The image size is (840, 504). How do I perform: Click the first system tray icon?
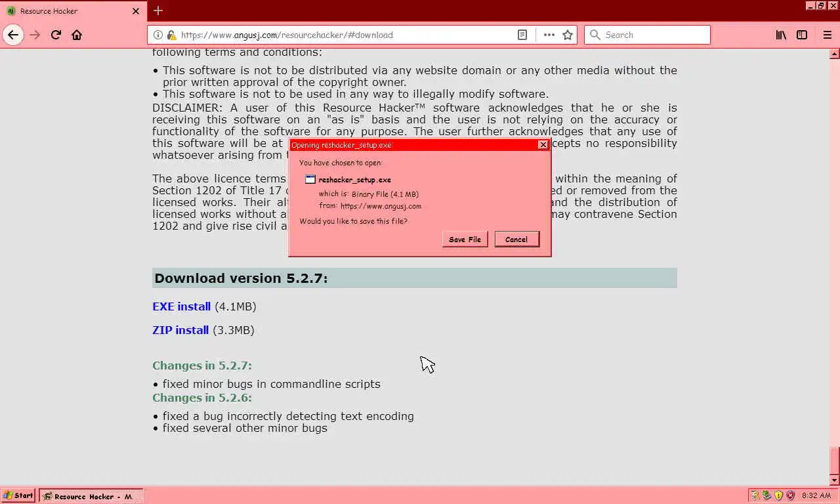point(755,495)
